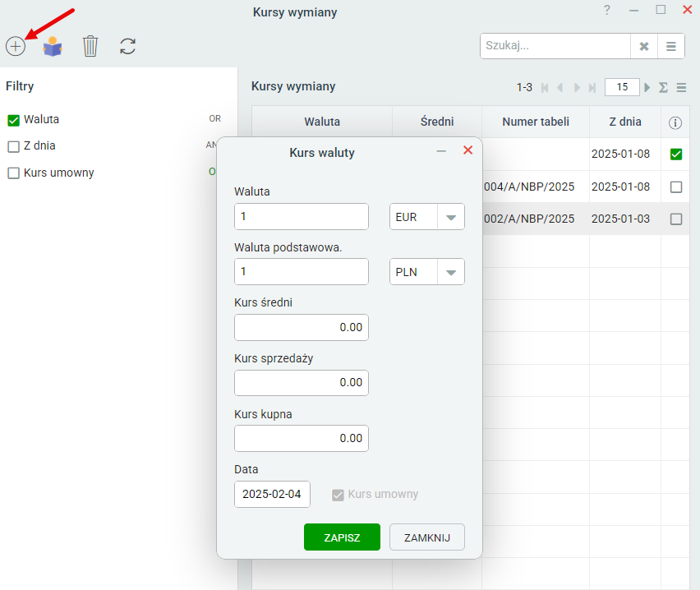
Task: Click the refresh arrows icon
Action: click(127, 46)
